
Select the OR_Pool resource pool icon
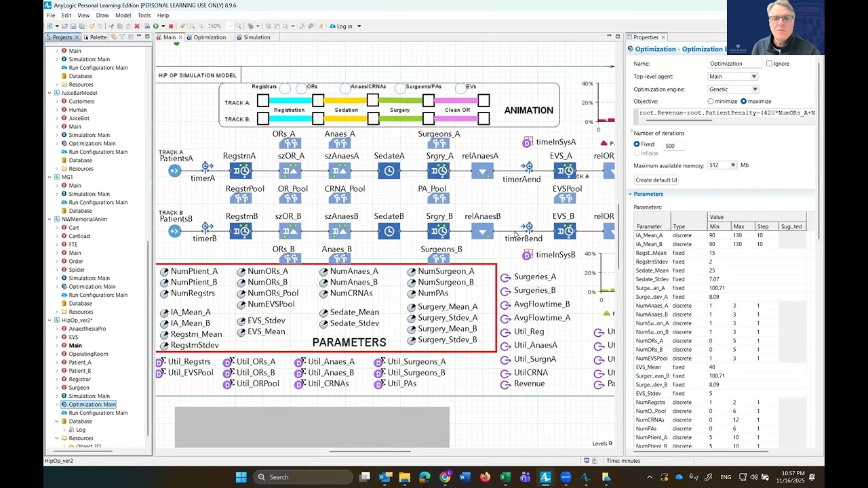pos(290,199)
